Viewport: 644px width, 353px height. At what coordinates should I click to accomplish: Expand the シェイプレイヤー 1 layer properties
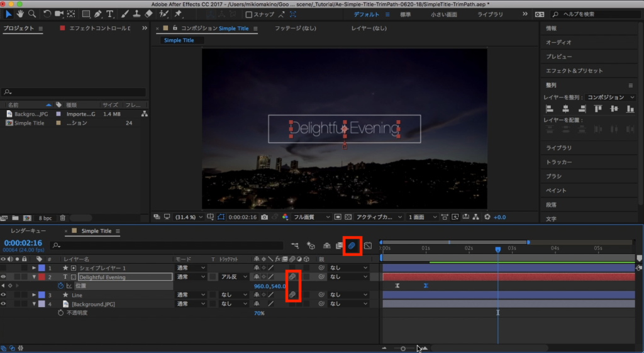point(35,268)
